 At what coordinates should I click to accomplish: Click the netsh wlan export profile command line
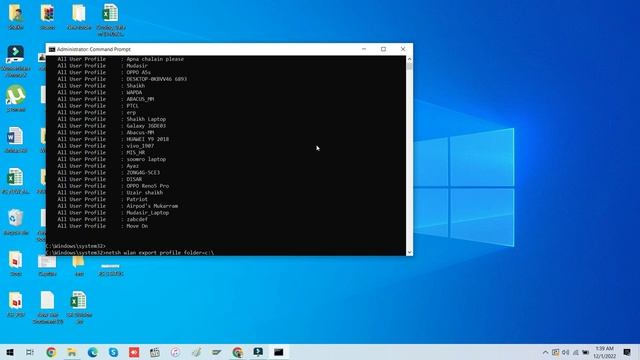pyautogui.click(x=130, y=253)
